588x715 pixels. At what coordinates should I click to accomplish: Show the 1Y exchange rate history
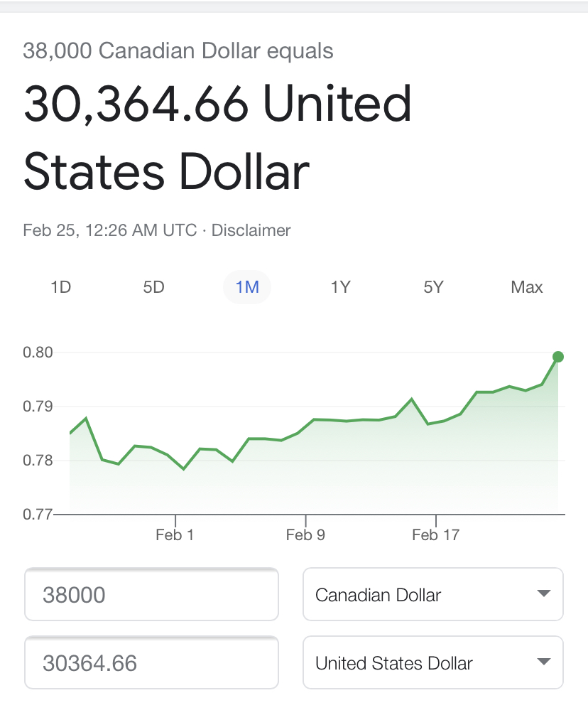(x=340, y=287)
